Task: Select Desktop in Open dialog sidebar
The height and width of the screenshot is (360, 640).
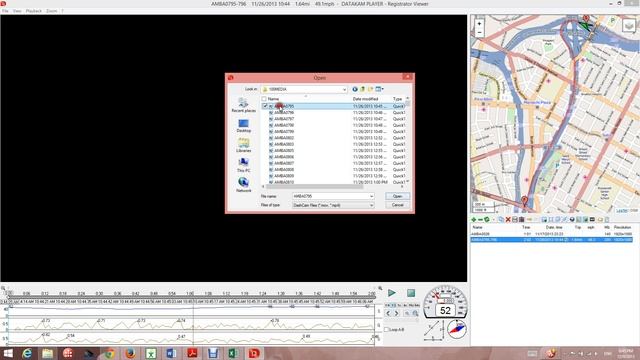Action: tap(244, 125)
